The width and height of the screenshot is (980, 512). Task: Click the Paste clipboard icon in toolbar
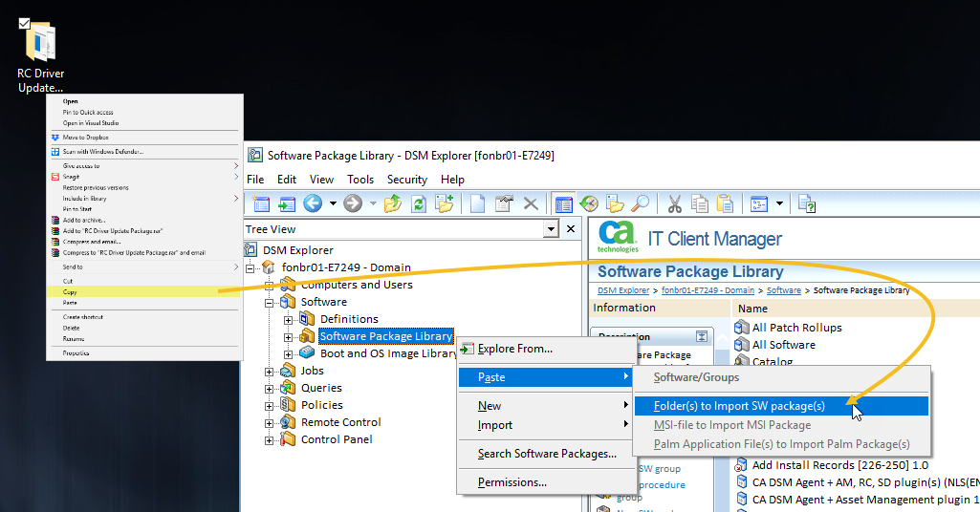725,203
